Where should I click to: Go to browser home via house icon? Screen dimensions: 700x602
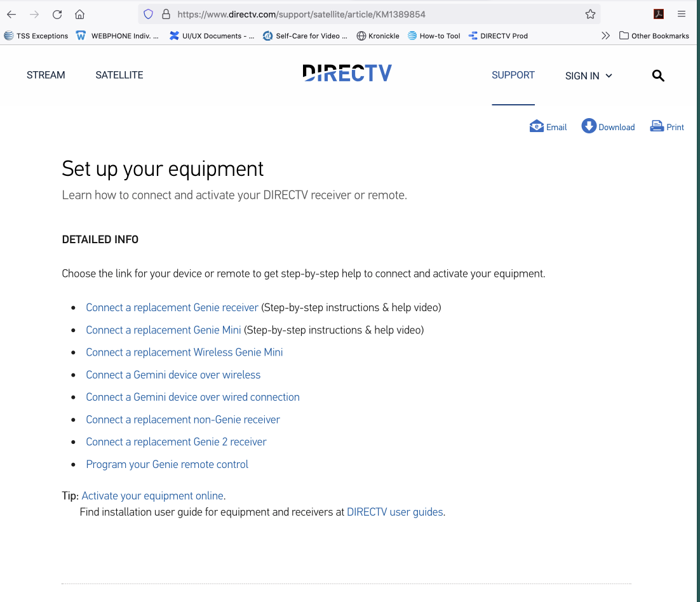coord(79,14)
